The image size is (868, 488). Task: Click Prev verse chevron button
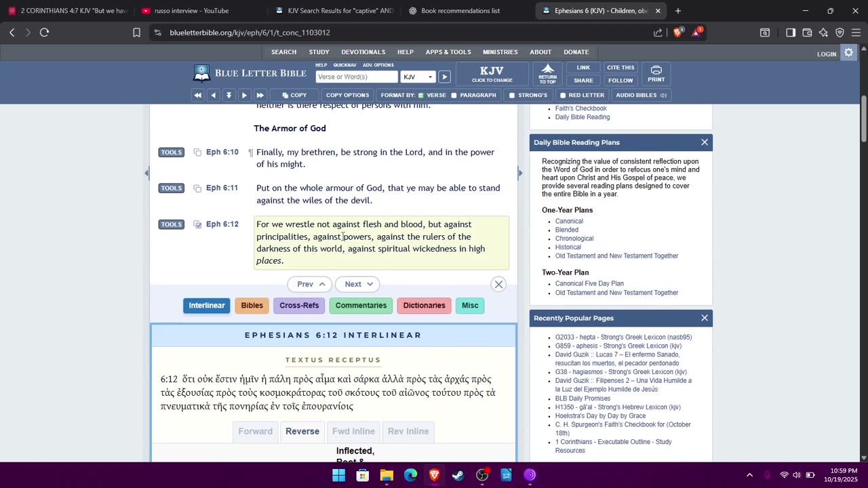[x=311, y=285]
